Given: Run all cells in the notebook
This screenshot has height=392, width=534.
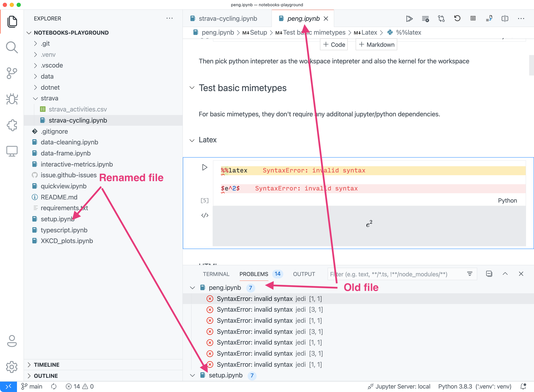Looking at the screenshot, I should [410, 19].
